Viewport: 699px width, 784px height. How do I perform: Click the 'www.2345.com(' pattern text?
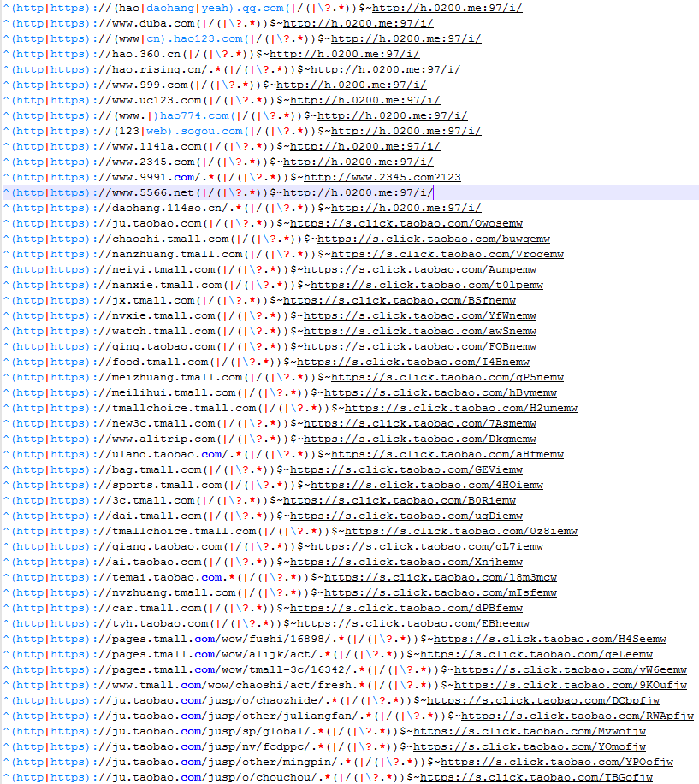[157, 162]
